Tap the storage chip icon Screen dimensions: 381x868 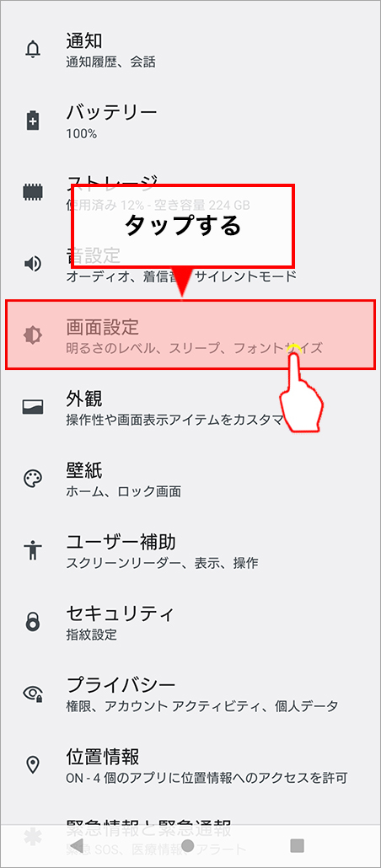click(33, 192)
